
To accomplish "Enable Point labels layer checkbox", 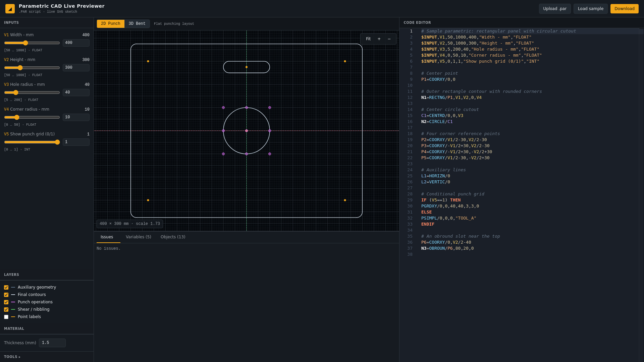I will 6,317.
